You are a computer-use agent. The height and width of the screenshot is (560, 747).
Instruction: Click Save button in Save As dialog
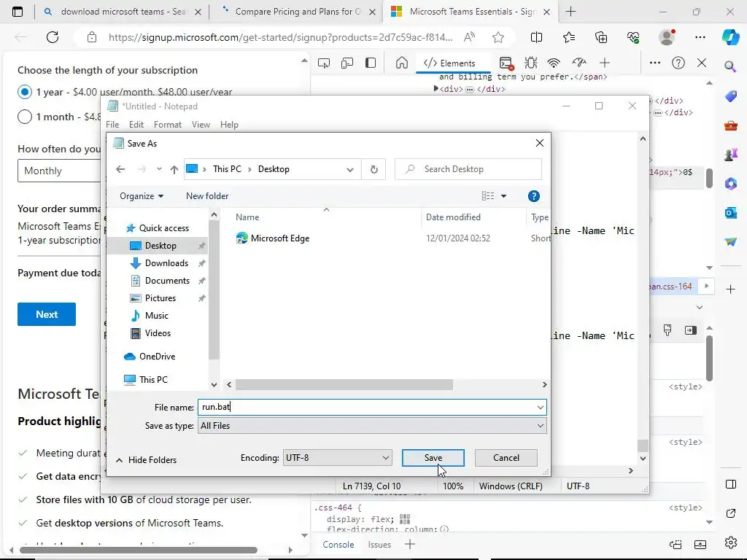coord(433,458)
